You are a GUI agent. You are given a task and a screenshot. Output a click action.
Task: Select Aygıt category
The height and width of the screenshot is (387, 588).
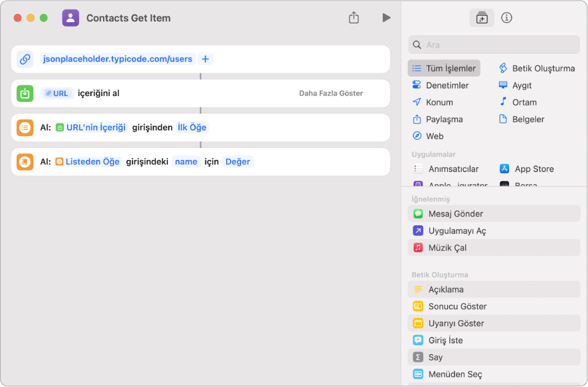tap(515, 85)
